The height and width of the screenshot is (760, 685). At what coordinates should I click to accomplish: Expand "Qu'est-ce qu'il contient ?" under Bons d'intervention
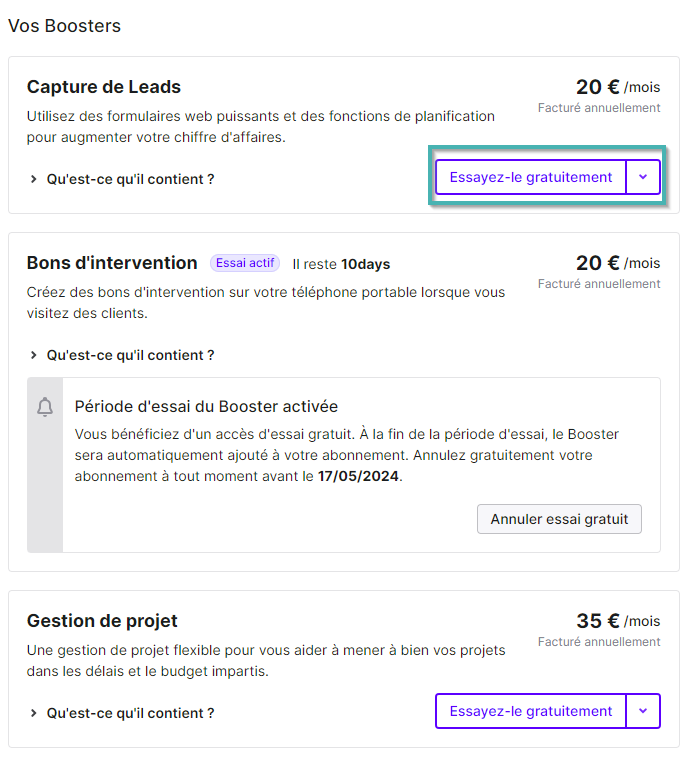tap(122, 355)
